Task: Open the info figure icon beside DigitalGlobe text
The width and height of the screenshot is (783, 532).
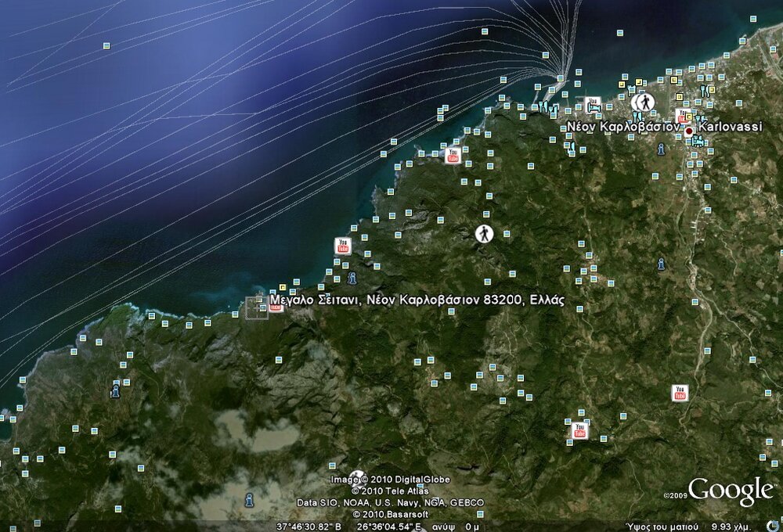Action: 357,476
